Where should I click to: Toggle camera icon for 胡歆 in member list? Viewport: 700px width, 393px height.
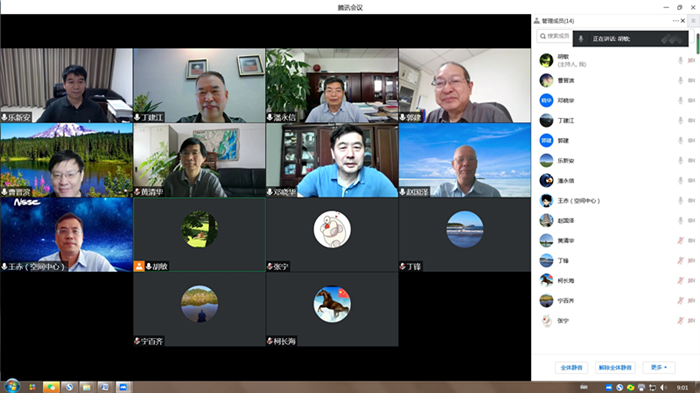pyautogui.click(x=692, y=60)
